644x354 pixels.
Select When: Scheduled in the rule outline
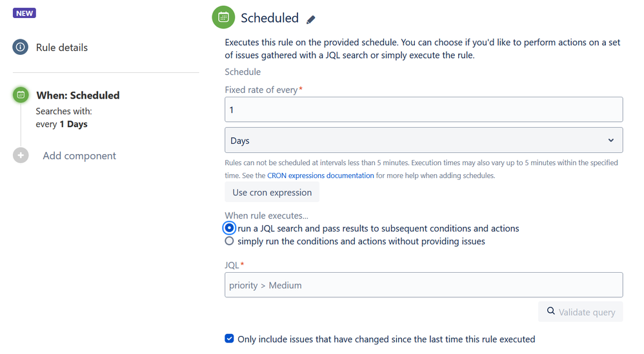tap(78, 95)
